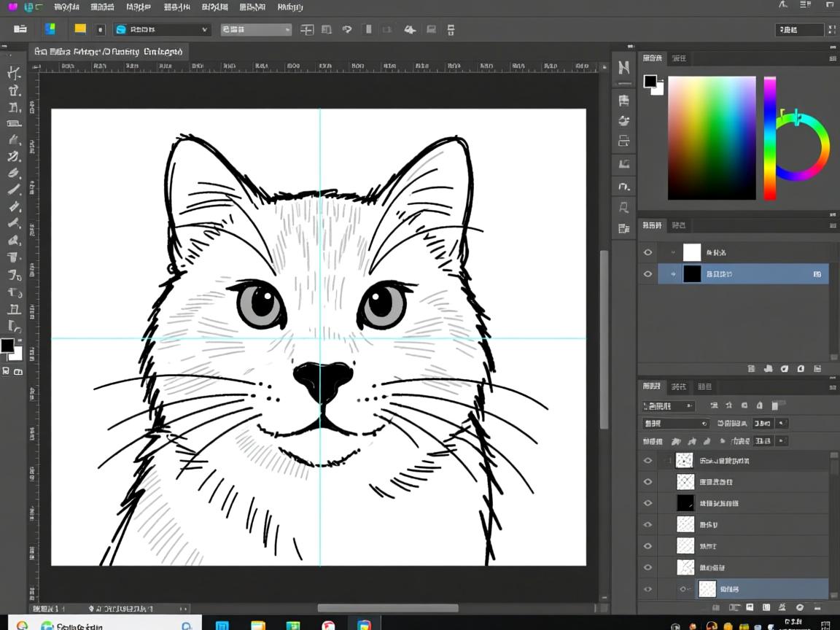Click the top icon in the collapsed panel strip
Viewport: 840px width, 630px height.
click(624, 68)
